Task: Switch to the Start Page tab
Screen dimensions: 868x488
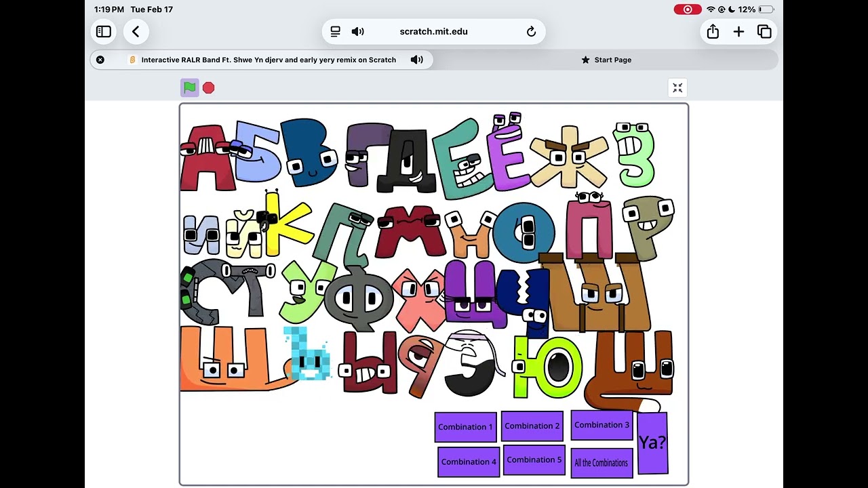Action: pos(606,60)
